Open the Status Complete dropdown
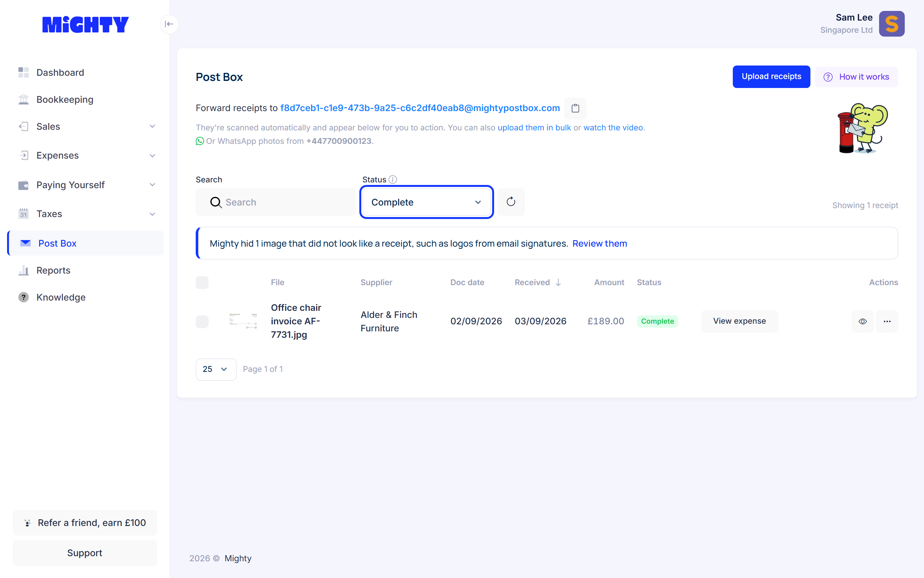This screenshot has width=924, height=578. point(426,202)
